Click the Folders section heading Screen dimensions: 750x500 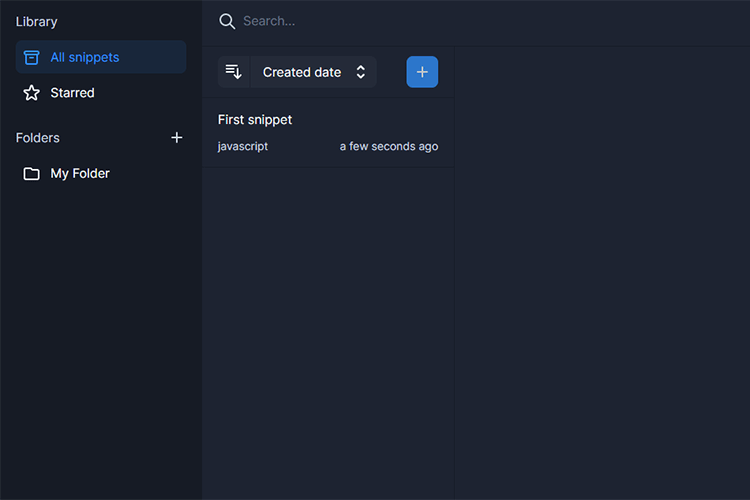(x=38, y=138)
